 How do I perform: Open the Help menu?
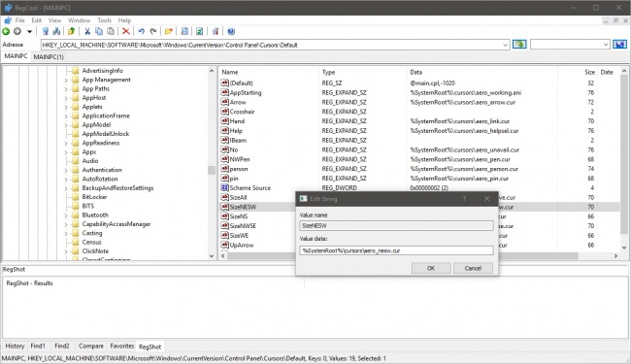[x=124, y=20]
